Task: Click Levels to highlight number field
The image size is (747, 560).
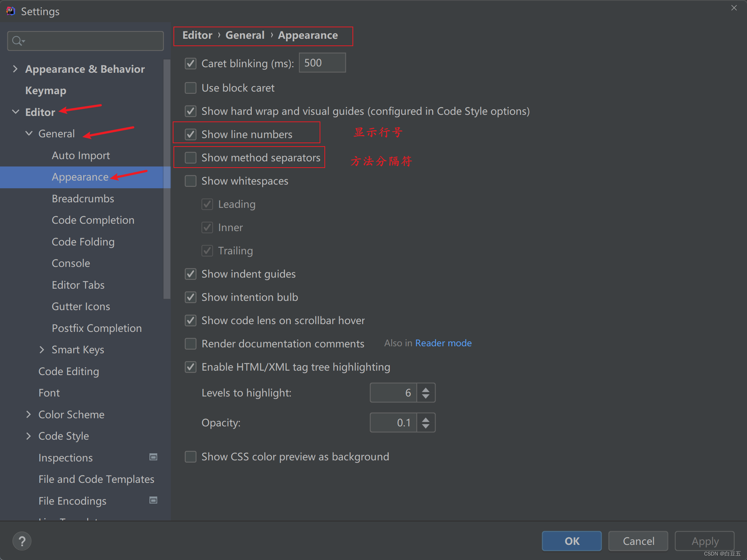Action: (x=393, y=393)
